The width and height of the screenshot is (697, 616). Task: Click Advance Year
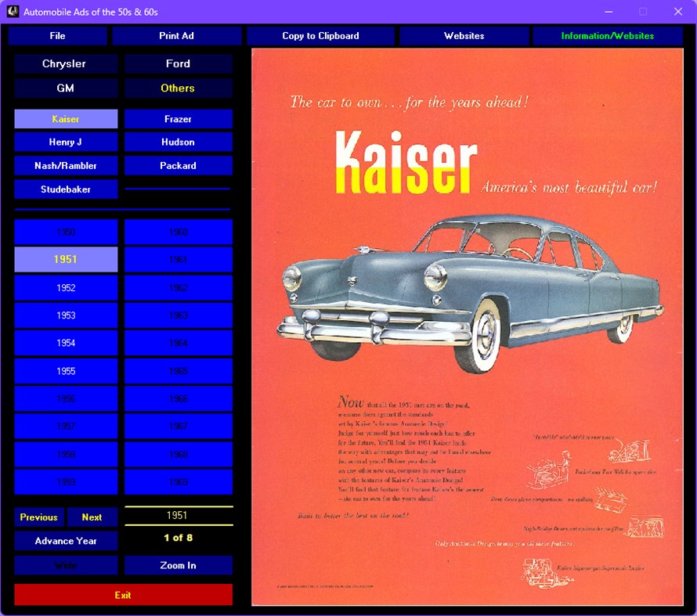[x=65, y=540]
